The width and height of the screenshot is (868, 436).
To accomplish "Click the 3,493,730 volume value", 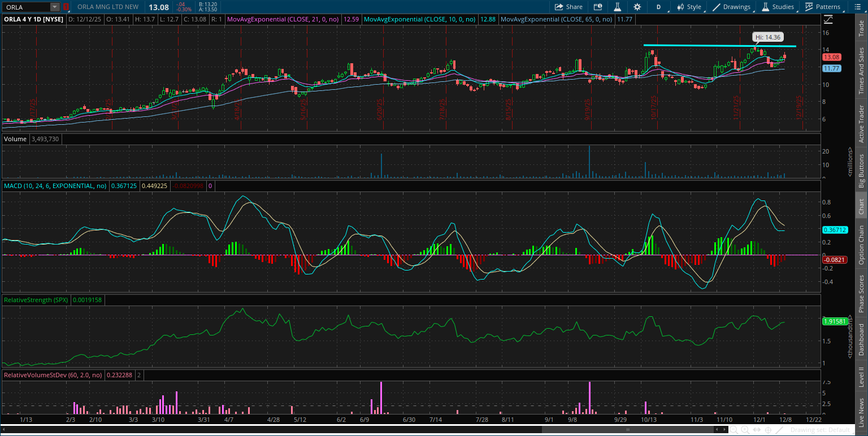I will (45, 138).
